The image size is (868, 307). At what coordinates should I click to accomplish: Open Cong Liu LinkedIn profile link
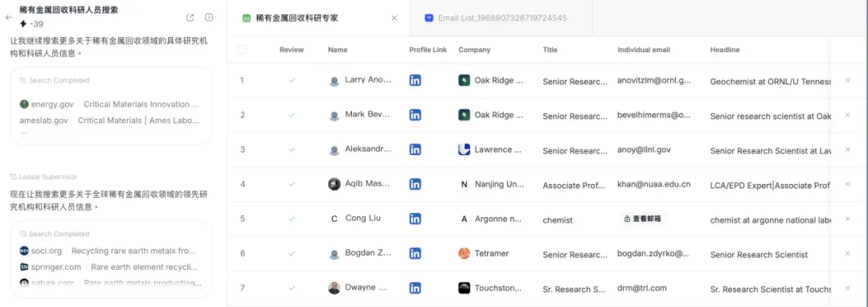coord(416,219)
